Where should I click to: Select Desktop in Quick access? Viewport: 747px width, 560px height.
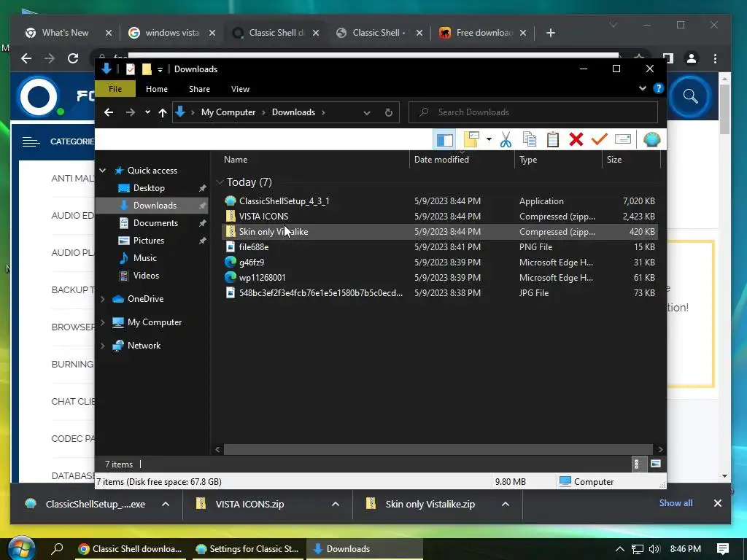[149, 187]
